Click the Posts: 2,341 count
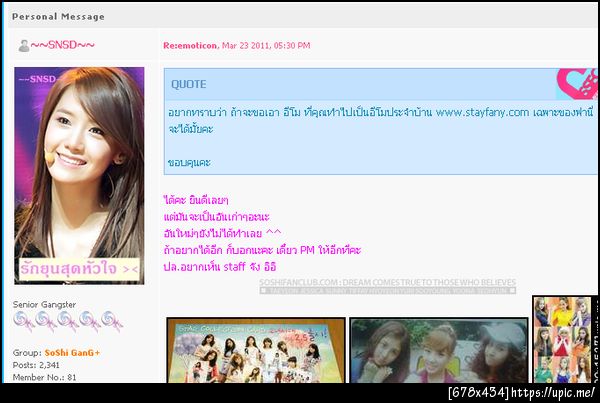The width and height of the screenshot is (600, 403). pos(36,365)
